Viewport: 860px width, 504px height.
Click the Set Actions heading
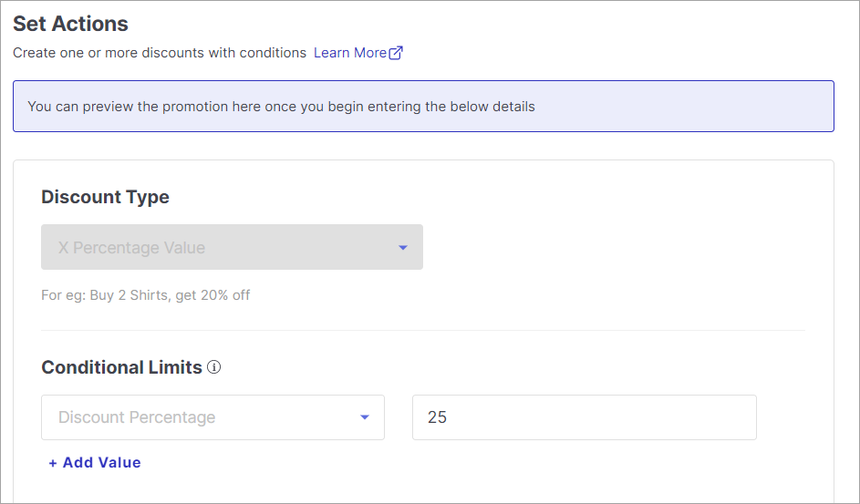click(71, 24)
